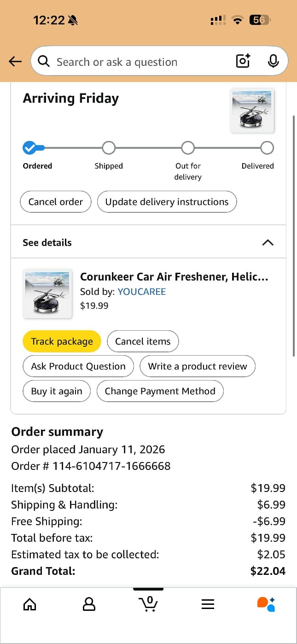
Task: Open the YOUCAREE seller link
Action: (x=141, y=292)
